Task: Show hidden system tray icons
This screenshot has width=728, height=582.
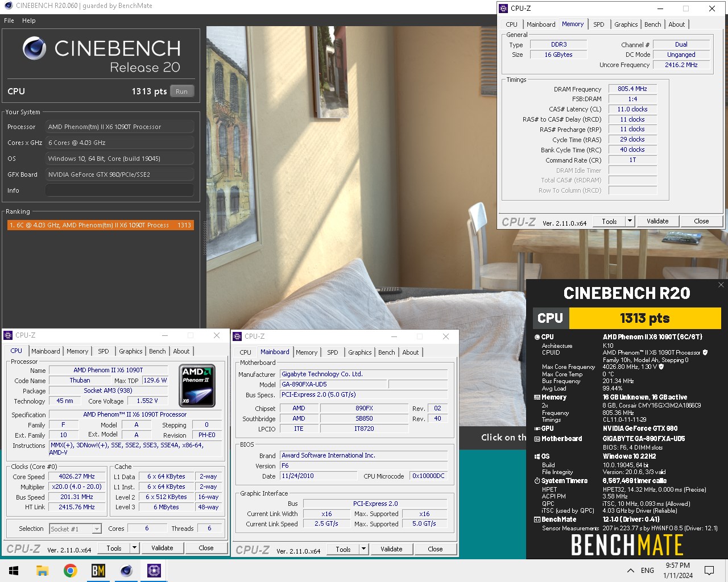Action: click(630, 571)
